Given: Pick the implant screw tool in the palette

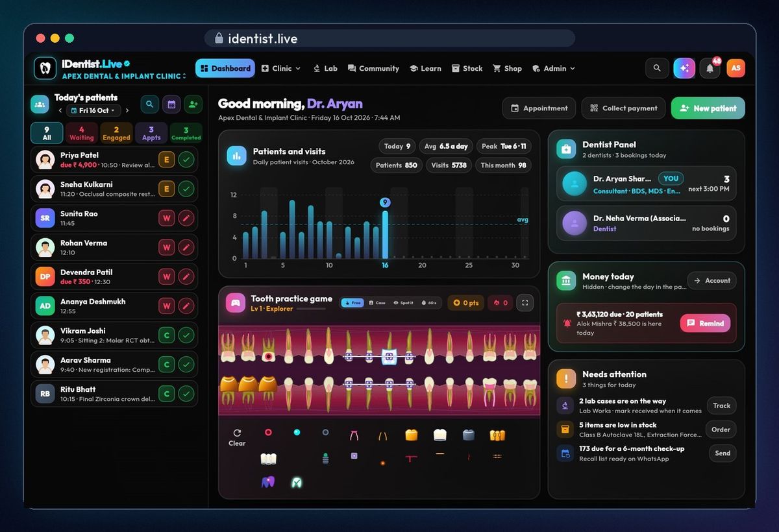Looking at the screenshot, I should (x=325, y=457).
